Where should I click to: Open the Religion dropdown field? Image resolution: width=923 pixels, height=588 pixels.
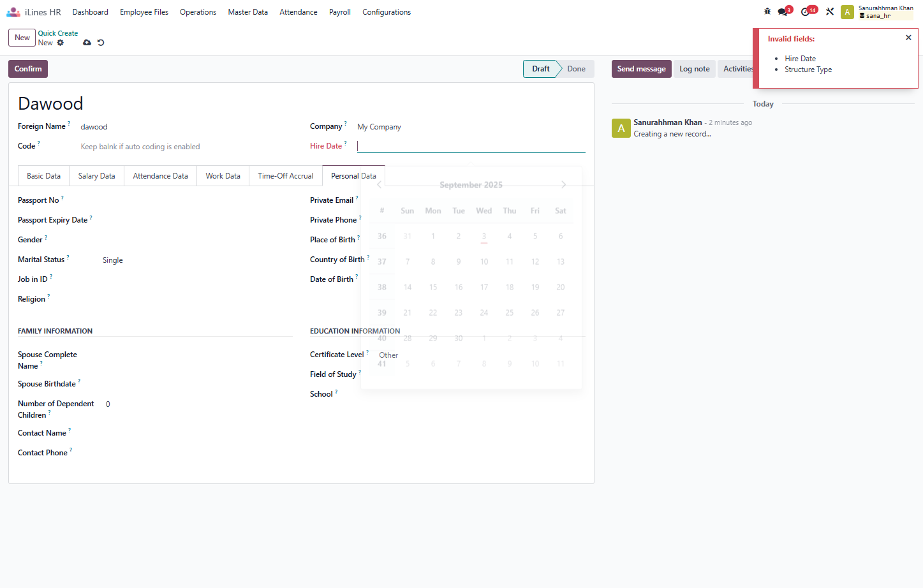click(x=197, y=300)
